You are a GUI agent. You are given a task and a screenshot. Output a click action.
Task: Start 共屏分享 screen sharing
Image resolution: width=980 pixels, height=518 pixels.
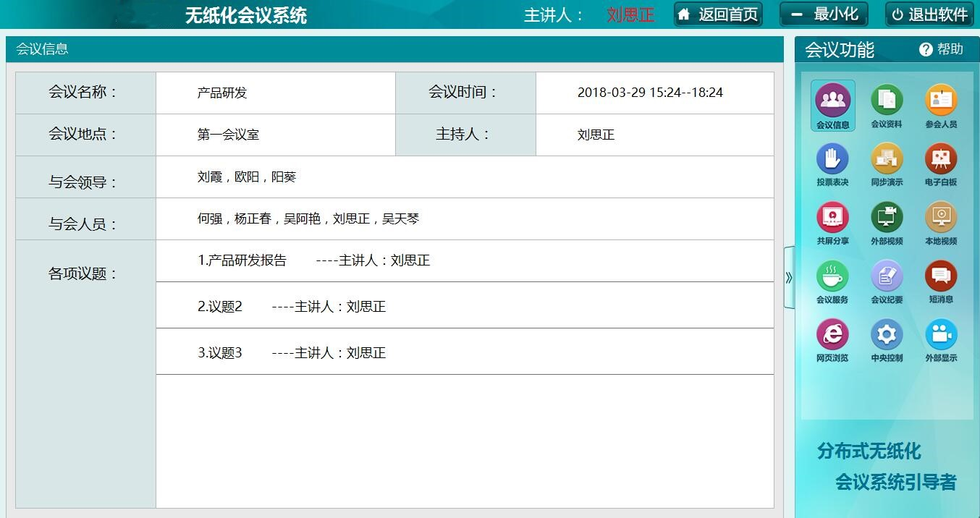click(x=832, y=222)
